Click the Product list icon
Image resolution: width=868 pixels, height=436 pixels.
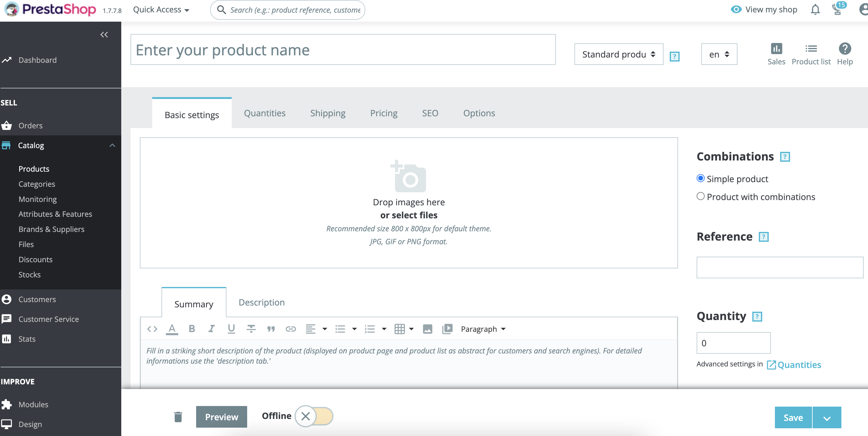pyautogui.click(x=811, y=54)
